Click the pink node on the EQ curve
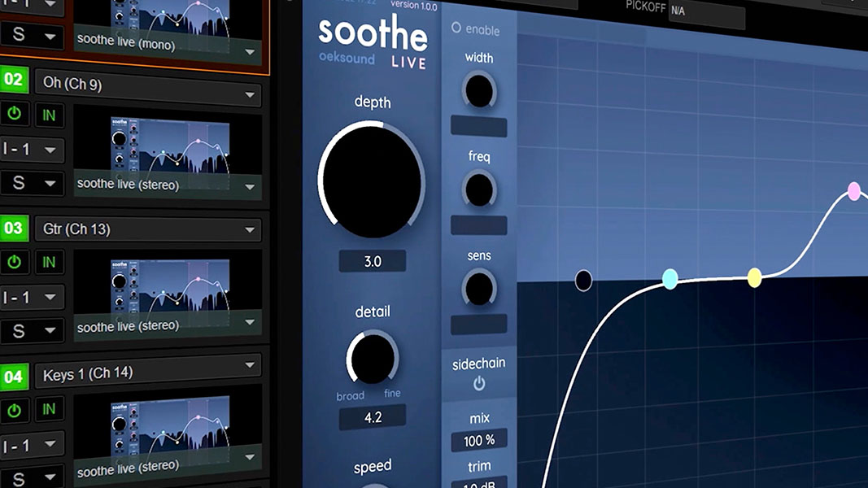 [853, 190]
